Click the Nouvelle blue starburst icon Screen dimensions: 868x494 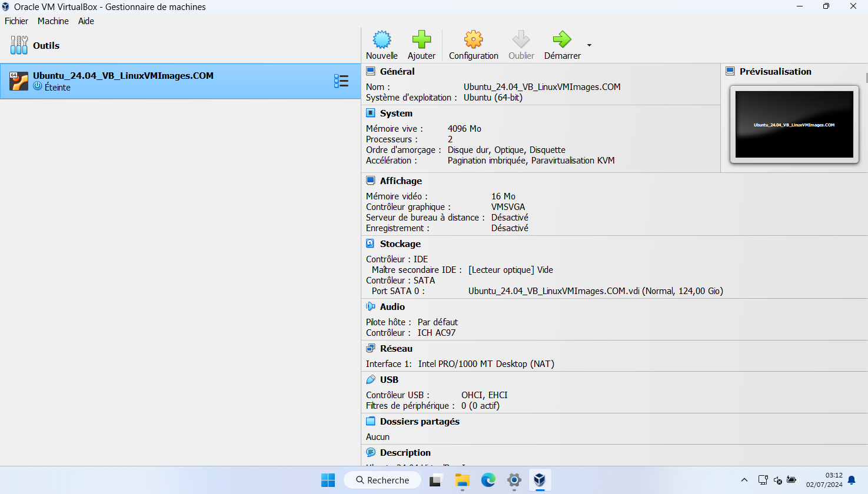click(382, 39)
